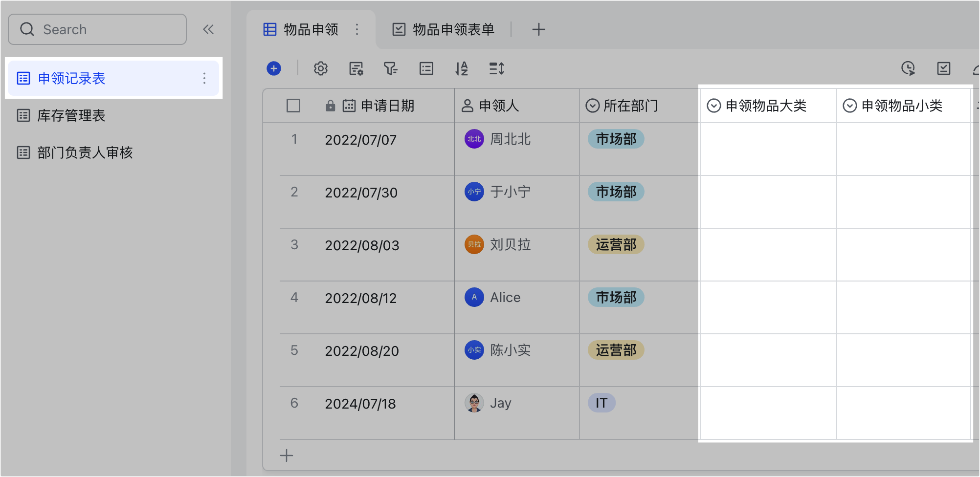Toggle the select-all rows checkbox
The width and height of the screenshot is (980, 477).
(x=293, y=106)
